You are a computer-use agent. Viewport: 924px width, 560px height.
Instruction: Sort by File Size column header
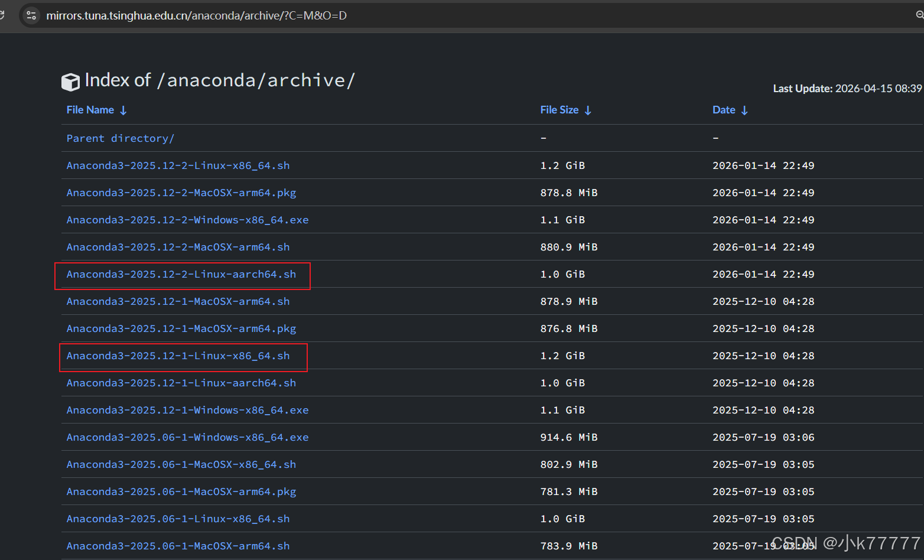559,110
